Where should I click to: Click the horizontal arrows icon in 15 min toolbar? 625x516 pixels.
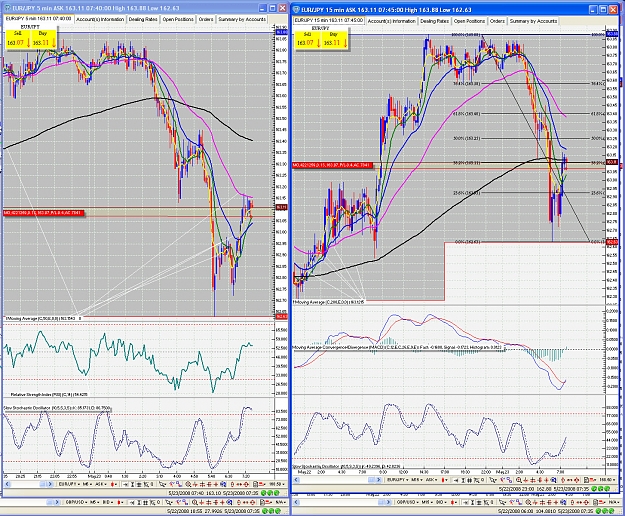pos(570,480)
